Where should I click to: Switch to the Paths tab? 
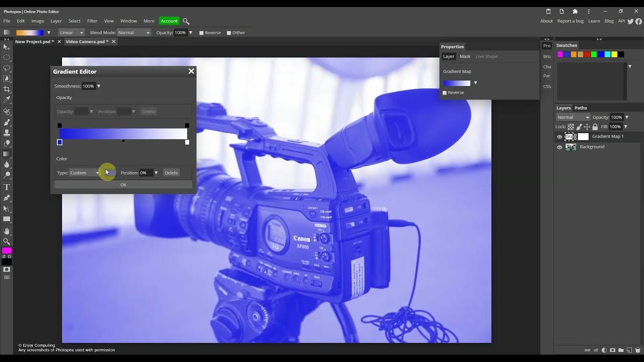click(581, 108)
